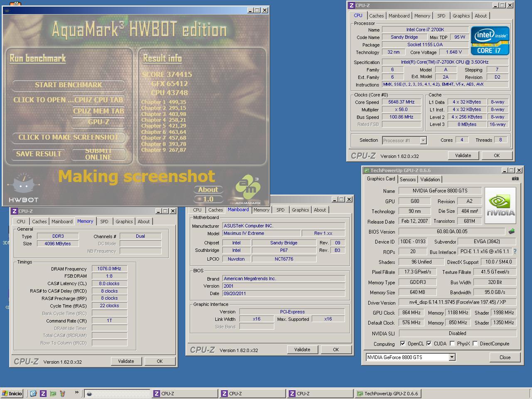This screenshot has height=399, width=532.
Task: Click the Core Voltage value 1.648 V
Action: coord(454,52)
